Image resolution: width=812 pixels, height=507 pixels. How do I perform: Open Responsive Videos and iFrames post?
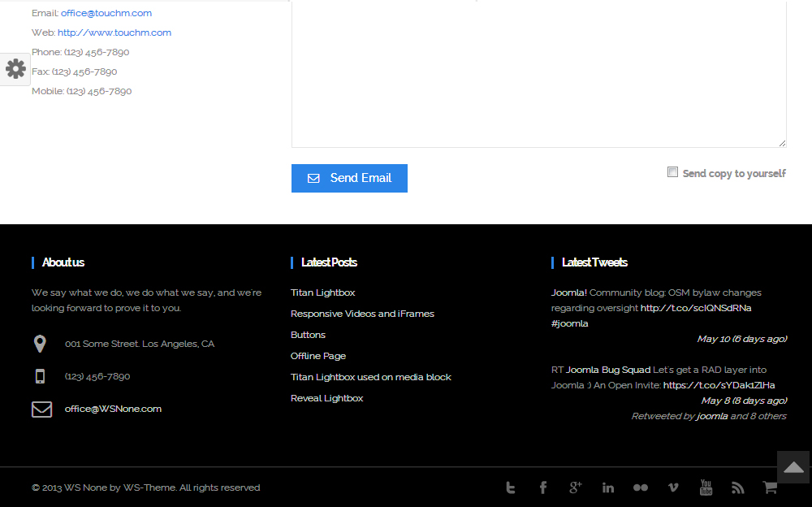click(x=362, y=314)
